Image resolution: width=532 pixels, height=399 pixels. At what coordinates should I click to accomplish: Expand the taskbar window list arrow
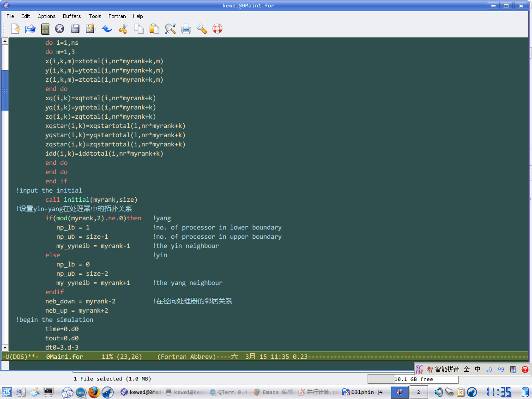coord(381,392)
